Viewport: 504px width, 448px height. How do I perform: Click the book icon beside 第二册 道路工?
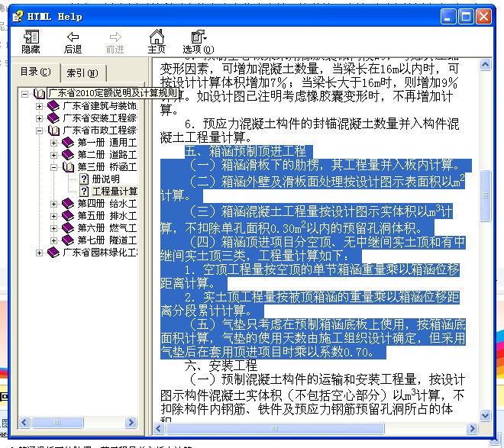point(68,154)
